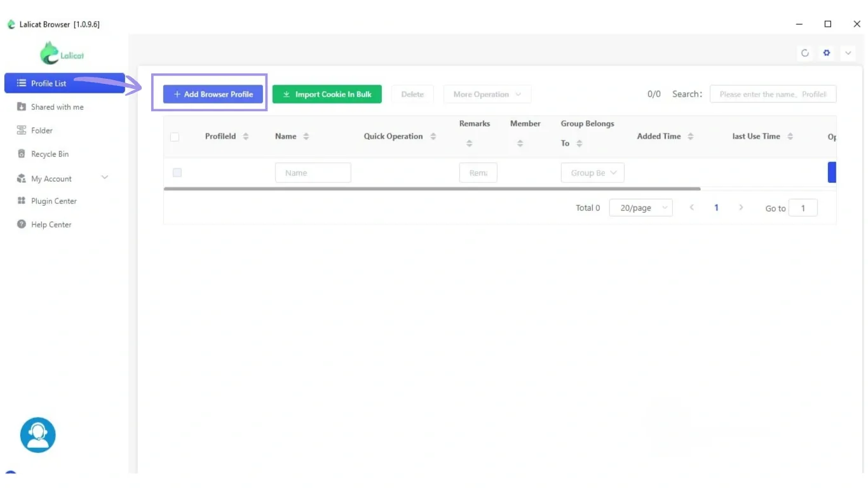Open the customer support chat widget

tap(37, 434)
